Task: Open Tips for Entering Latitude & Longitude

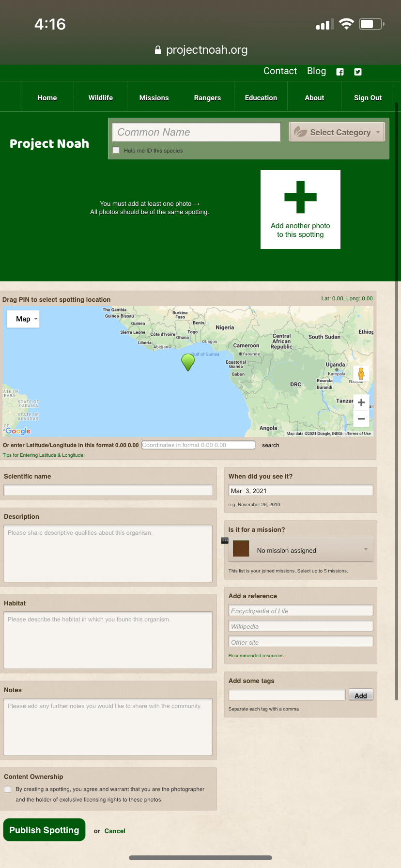Action: [43, 455]
